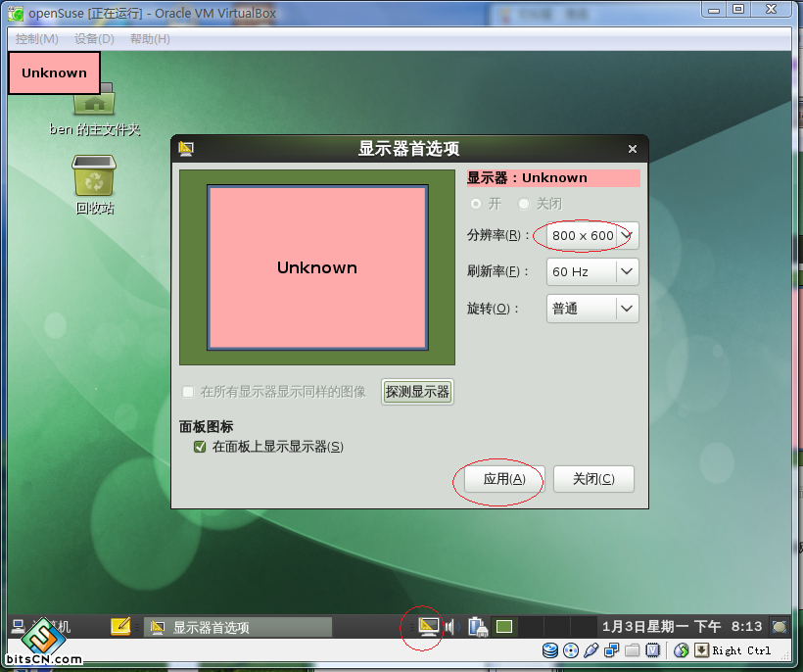Click the pink 显示器：Unknown label

pyautogui.click(x=553, y=177)
